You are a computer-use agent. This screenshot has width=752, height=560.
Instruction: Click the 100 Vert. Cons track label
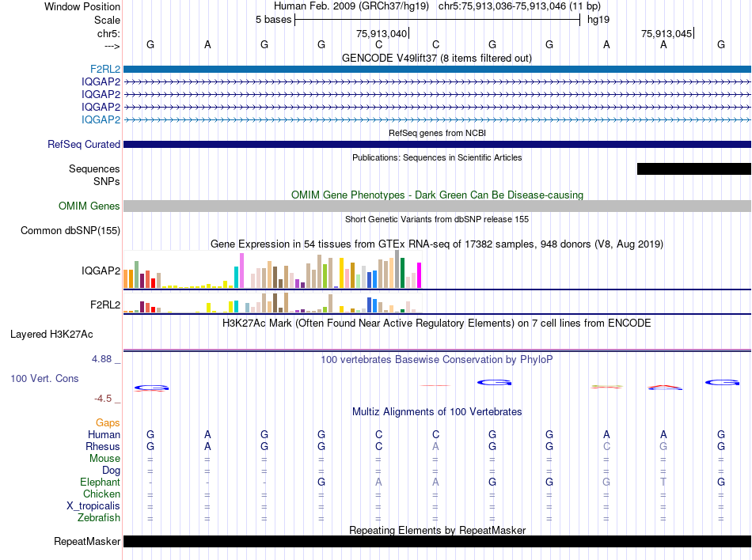tap(44, 378)
